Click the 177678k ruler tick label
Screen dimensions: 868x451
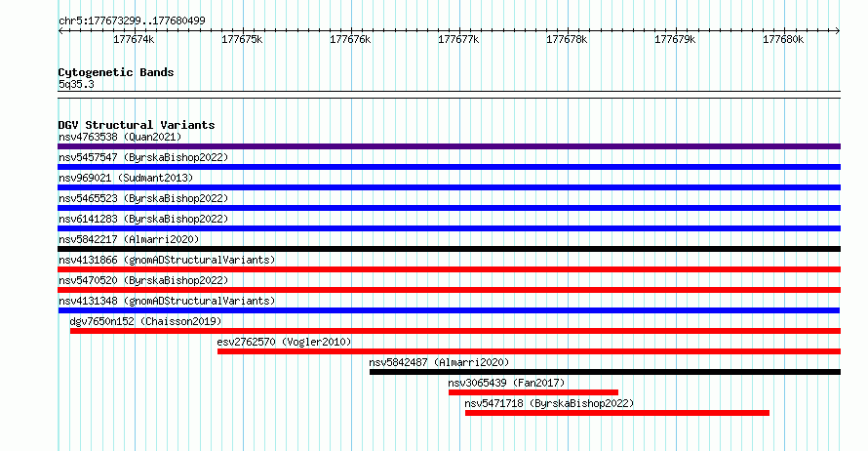click(x=567, y=39)
